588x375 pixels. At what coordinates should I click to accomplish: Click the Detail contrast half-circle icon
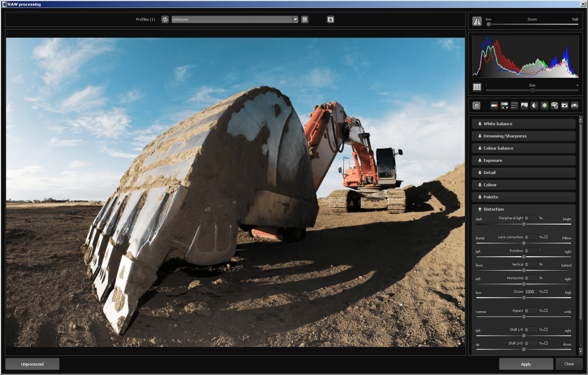(x=535, y=106)
